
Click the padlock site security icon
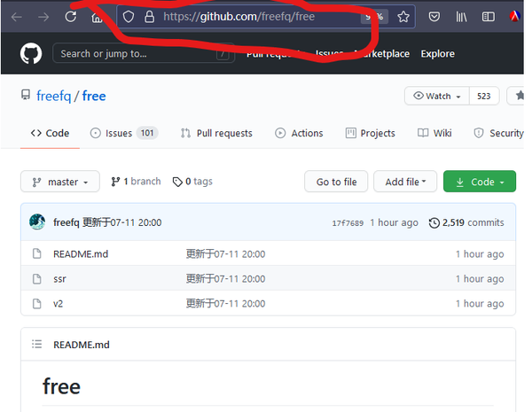(149, 17)
